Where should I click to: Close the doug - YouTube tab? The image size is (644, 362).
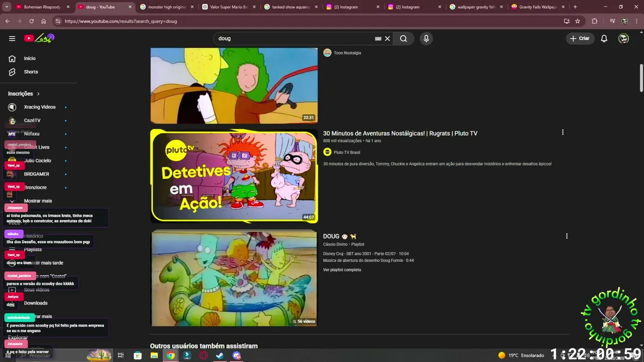(x=130, y=7)
